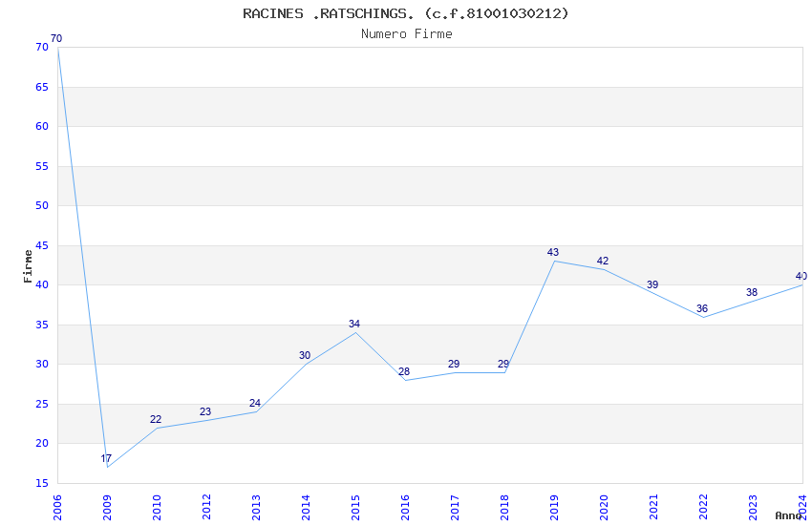This screenshot has width=812, height=525.
Task: Click the data label 29 for 2017
Action: [x=454, y=364]
